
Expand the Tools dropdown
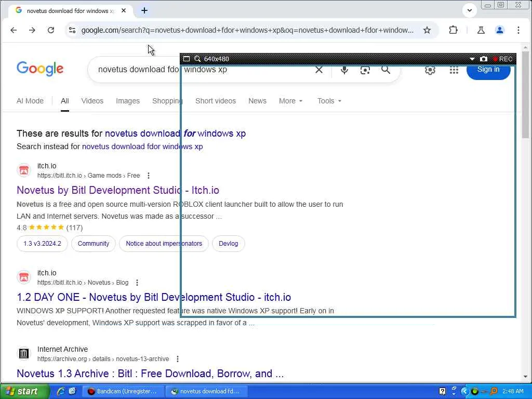(x=329, y=101)
